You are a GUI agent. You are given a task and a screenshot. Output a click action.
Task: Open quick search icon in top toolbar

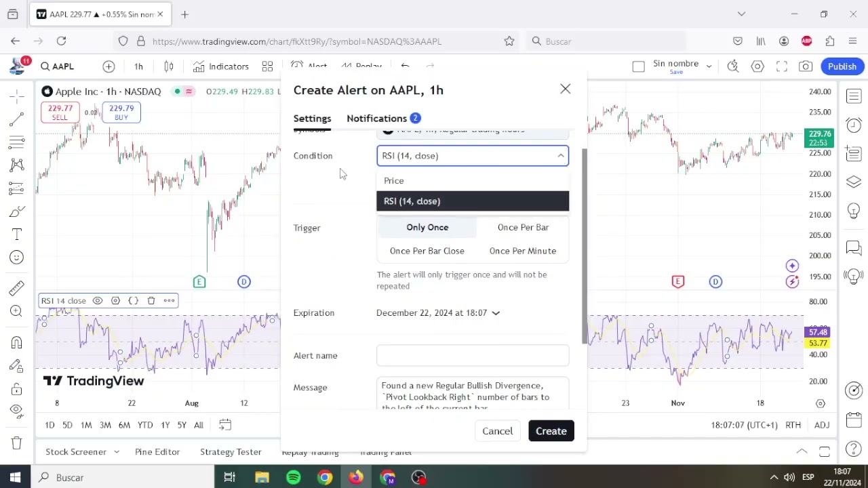click(733, 66)
